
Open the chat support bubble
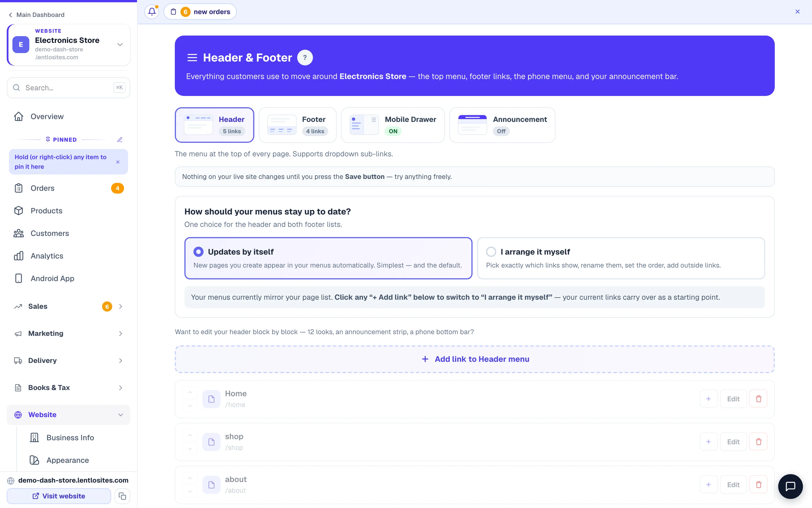coord(791,486)
